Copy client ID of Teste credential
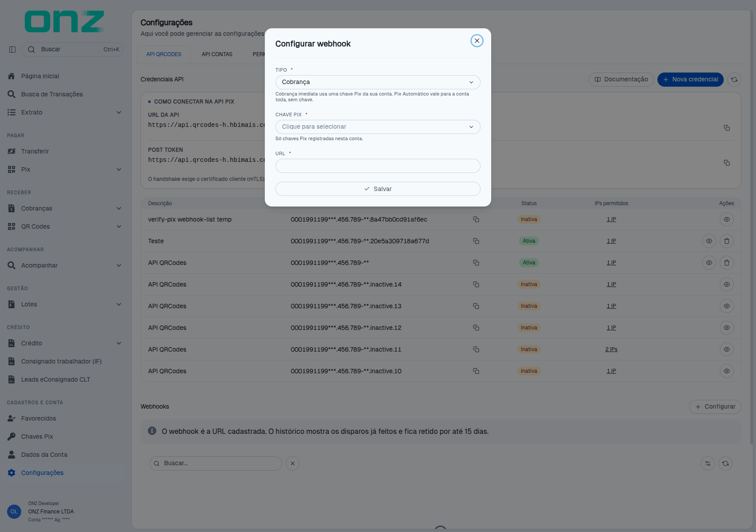The image size is (756, 532). (476, 241)
